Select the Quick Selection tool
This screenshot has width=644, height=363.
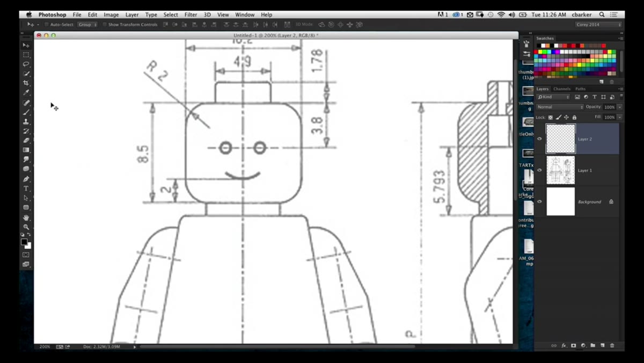(26, 74)
